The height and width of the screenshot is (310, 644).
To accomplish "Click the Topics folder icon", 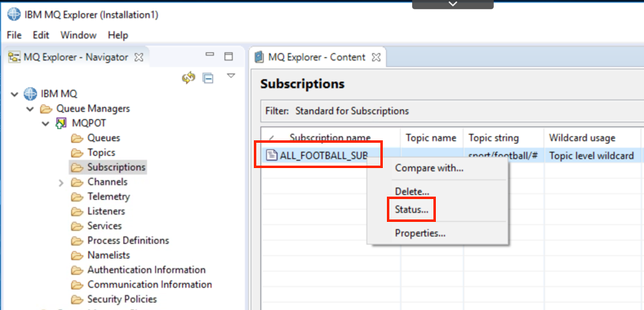I will point(78,153).
